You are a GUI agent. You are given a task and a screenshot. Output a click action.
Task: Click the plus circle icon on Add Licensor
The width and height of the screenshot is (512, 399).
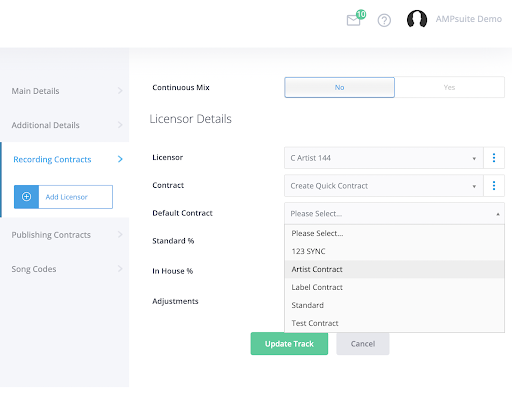pyautogui.click(x=26, y=197)
